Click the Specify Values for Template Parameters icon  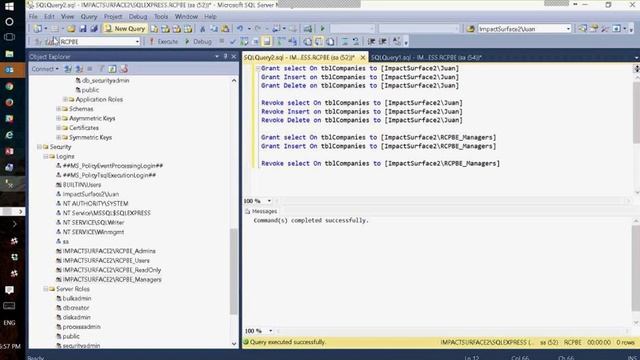click(396, 42)
